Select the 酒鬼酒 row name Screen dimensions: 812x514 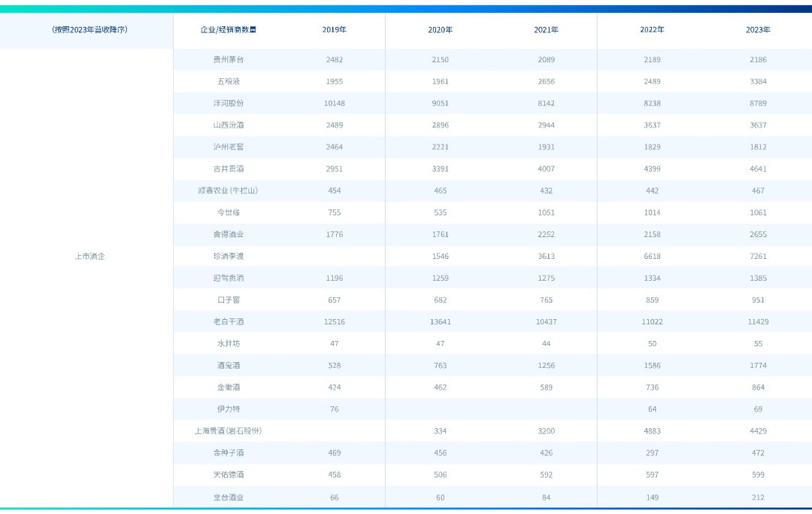[229, 365]
